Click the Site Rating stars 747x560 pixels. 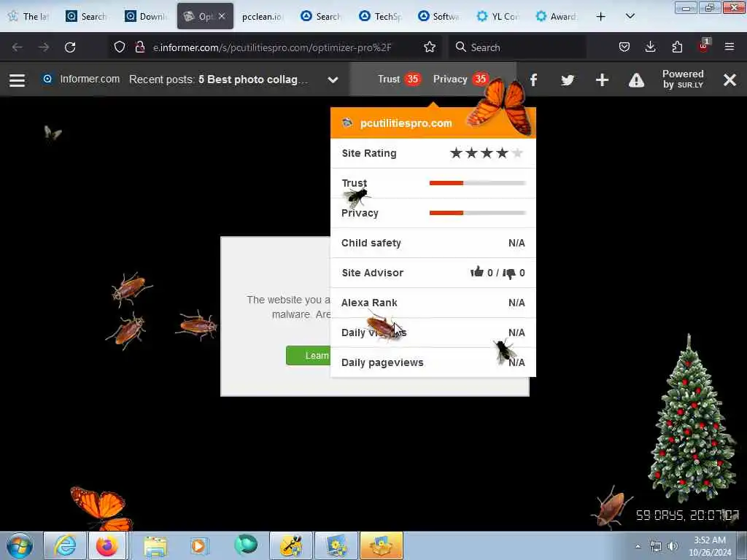pyautogui.click(x=487, y=153)
